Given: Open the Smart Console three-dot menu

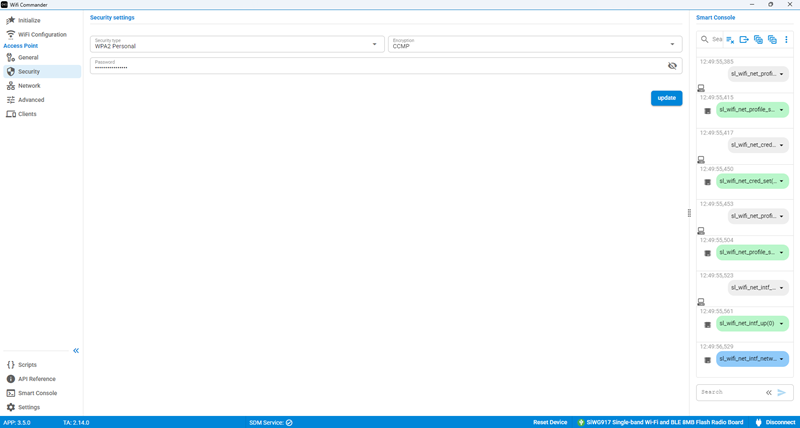Looking at the screenshot, I should 786,39.
